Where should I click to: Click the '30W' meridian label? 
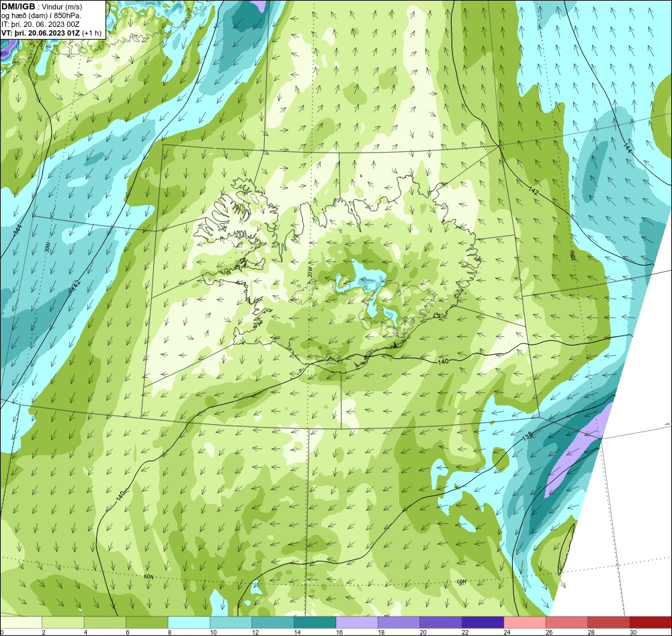(x=48, y=247)
